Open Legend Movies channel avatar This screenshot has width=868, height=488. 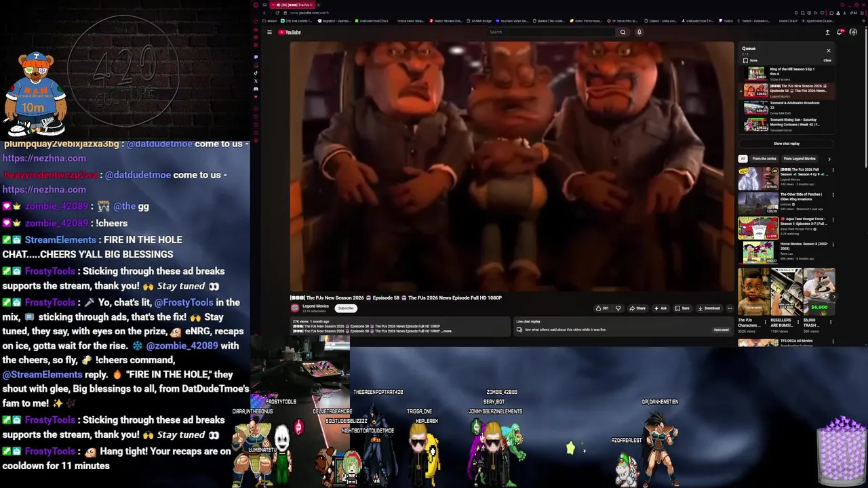295,308
